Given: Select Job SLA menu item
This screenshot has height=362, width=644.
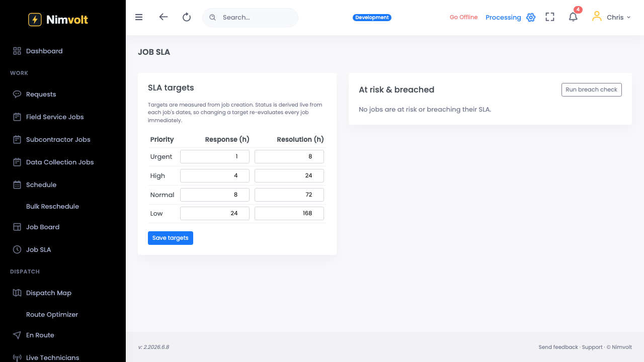Looking at the screenshot, I should point(38,249).
